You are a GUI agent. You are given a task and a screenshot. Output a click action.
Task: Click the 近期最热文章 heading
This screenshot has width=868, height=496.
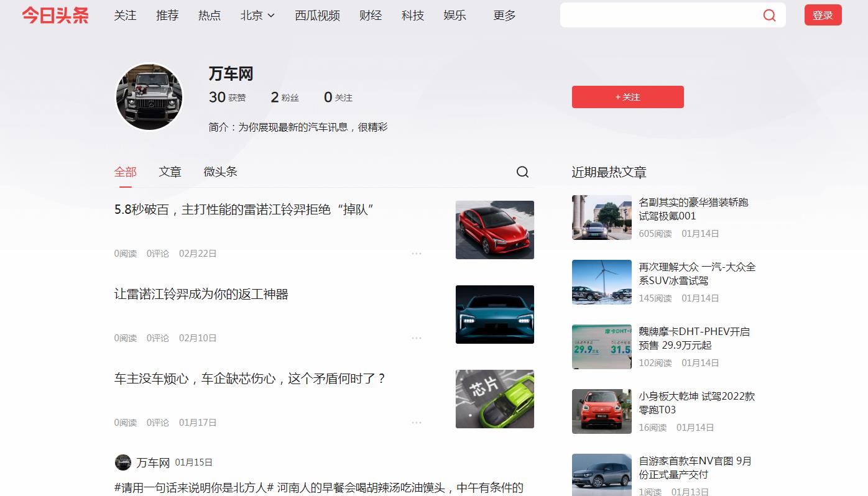click(609, 172)
